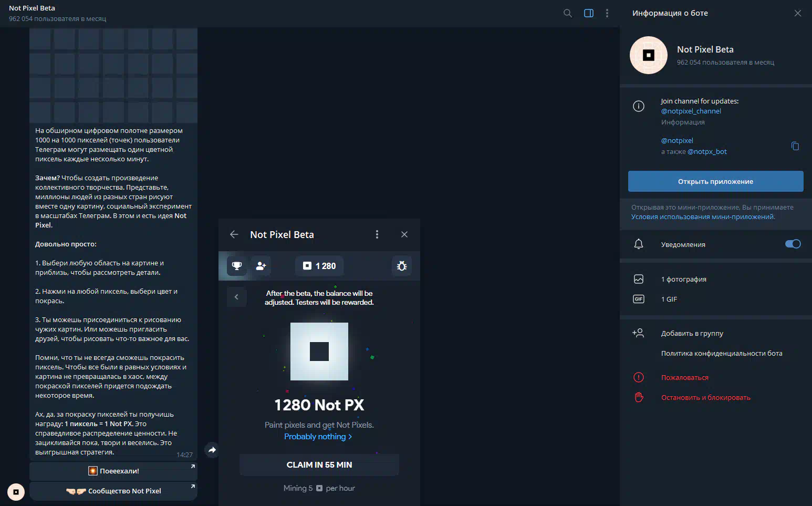Viewport: 812px width, 506px height.
Task: Toggle the right sidebar panel icon
Action: pos(589,13)
